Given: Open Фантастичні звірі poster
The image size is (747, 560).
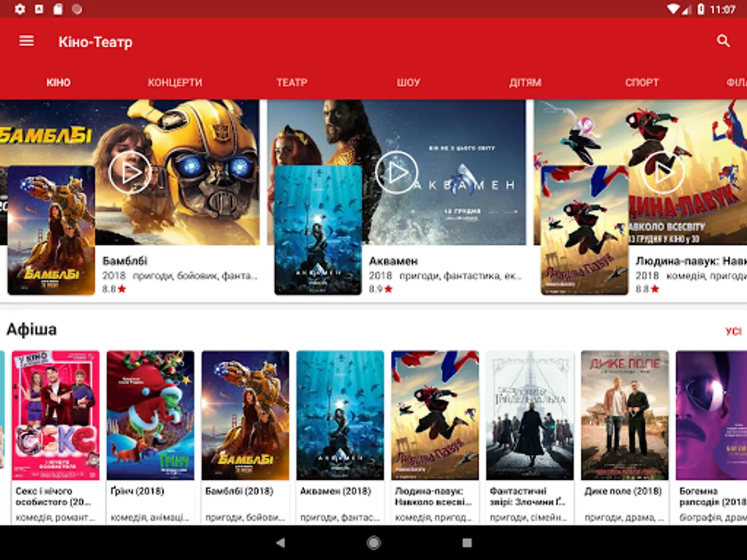Looking at the screenshot, I should coord(530,415).
